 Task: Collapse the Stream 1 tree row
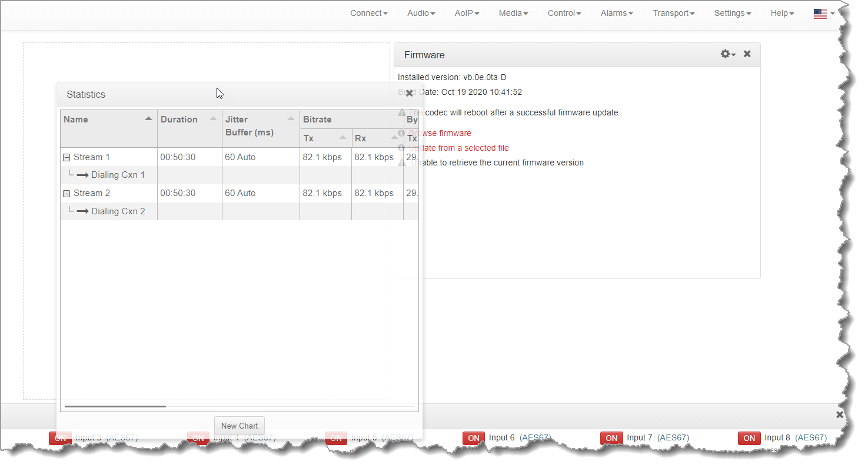[x=66, y=158]
